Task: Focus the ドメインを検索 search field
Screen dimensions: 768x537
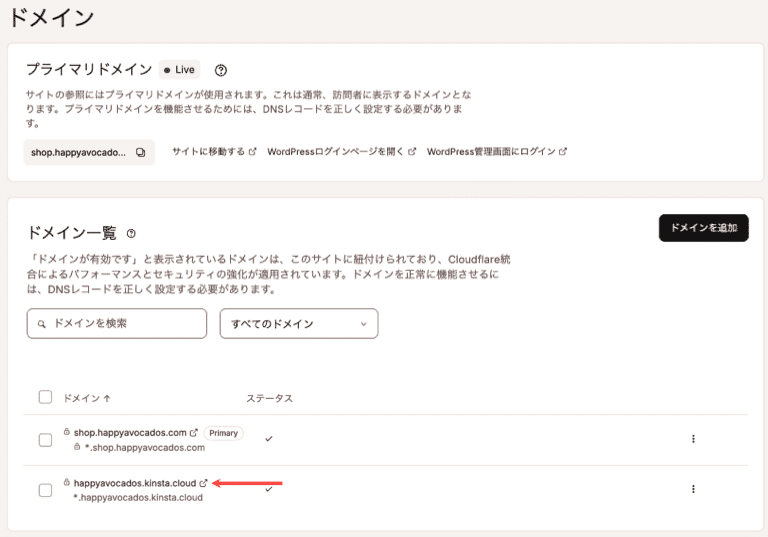Action: pos(117,323)
